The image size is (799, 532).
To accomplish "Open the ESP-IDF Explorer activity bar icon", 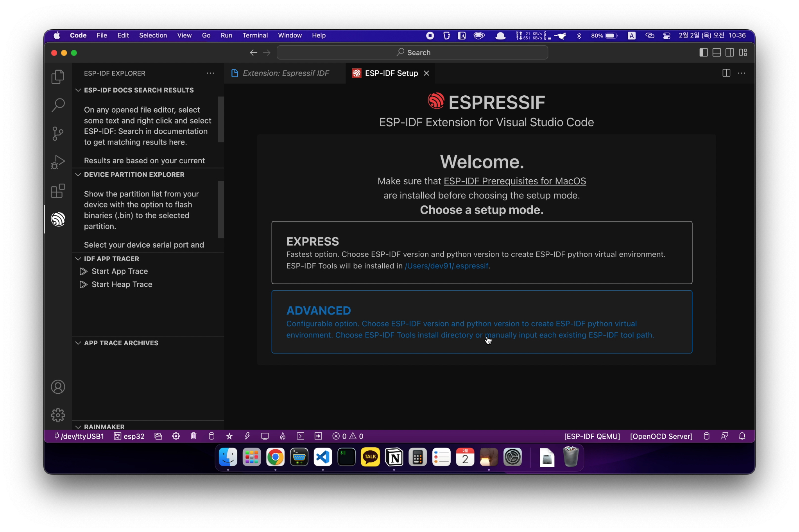I will [58, 219].
